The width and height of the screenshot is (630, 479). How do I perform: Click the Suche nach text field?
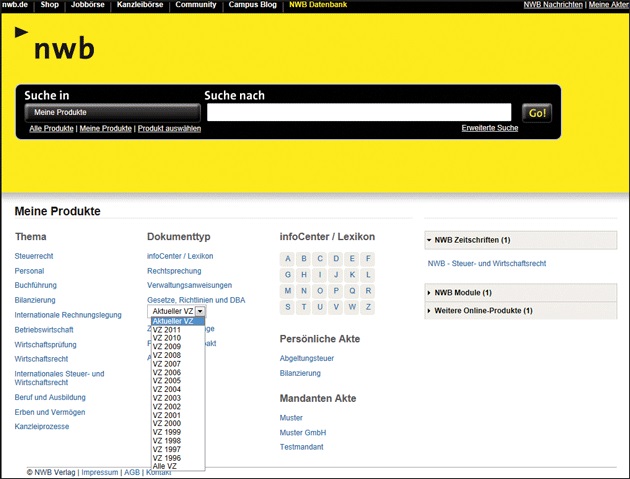pyautogui.click(x=358, y=113)
